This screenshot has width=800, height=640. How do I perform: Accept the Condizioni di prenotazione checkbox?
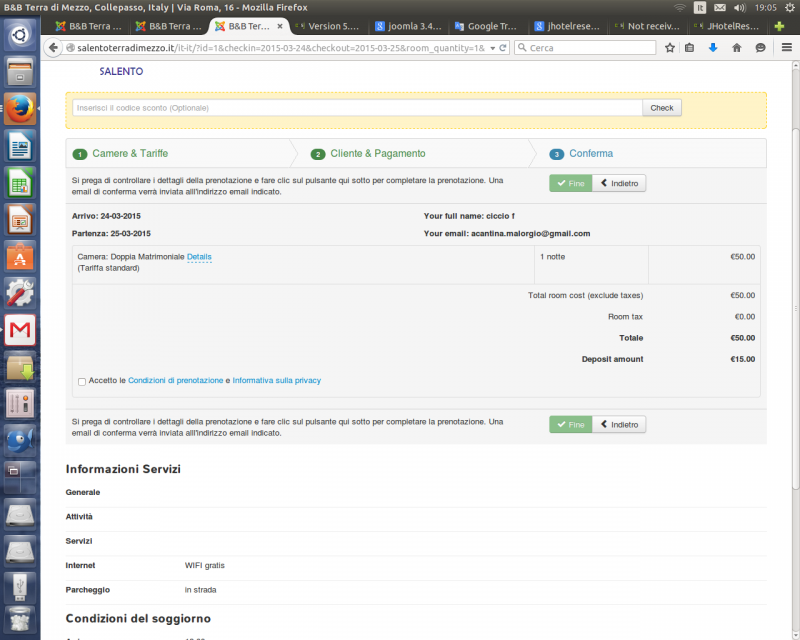pos(81,381)
